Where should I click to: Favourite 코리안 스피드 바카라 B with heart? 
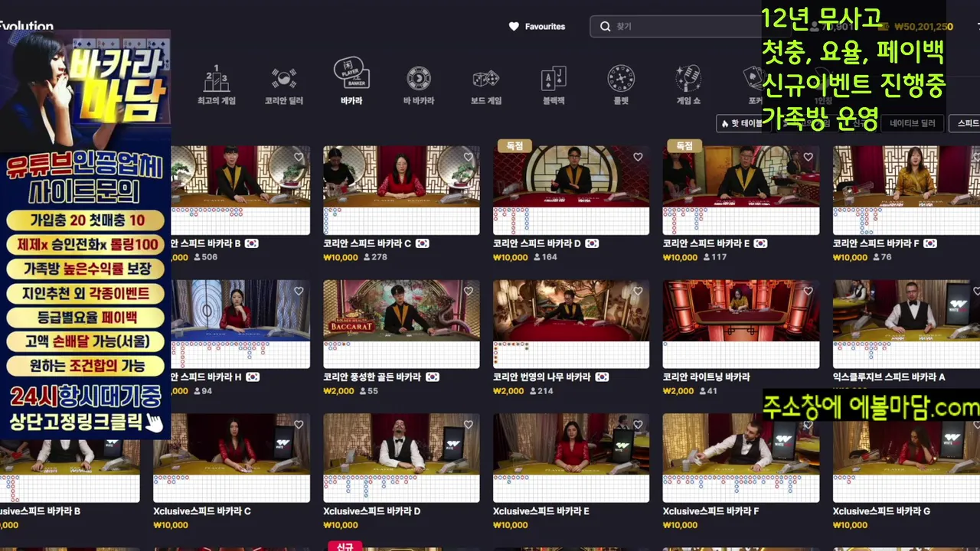[x=299, y=157]
